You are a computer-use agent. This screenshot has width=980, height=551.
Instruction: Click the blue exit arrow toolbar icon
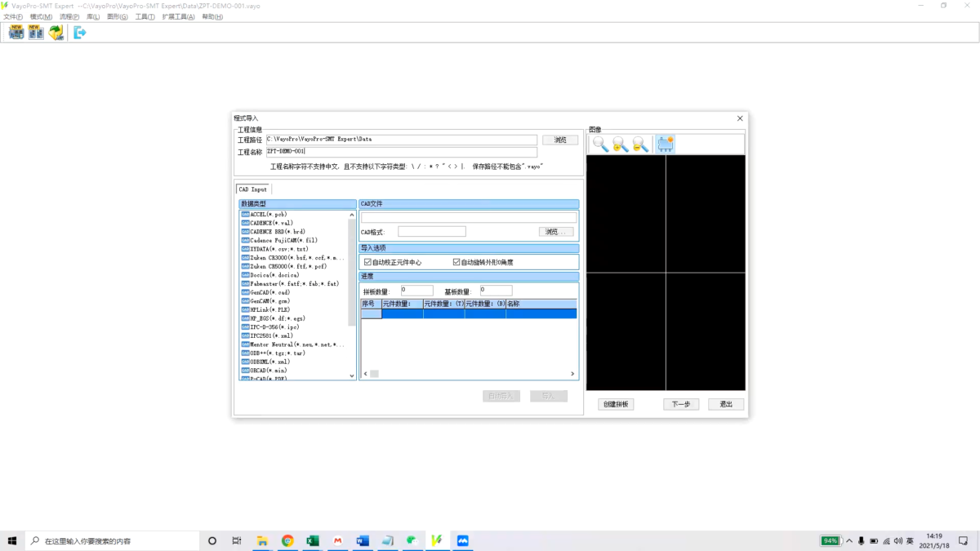point(79,33)
